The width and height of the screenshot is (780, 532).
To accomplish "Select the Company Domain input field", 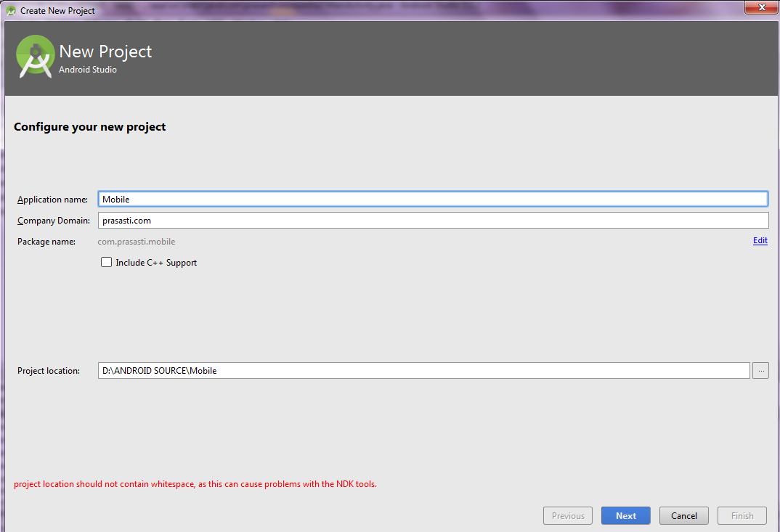I will pos(363,220).
